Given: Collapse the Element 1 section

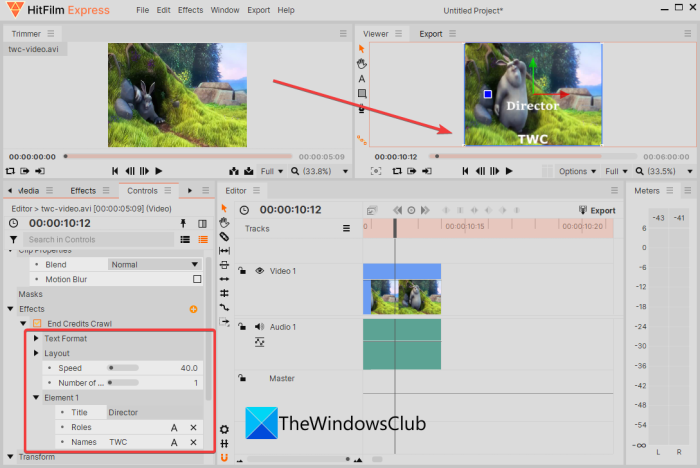Looking at the screenshot, I should coord(36,397).
